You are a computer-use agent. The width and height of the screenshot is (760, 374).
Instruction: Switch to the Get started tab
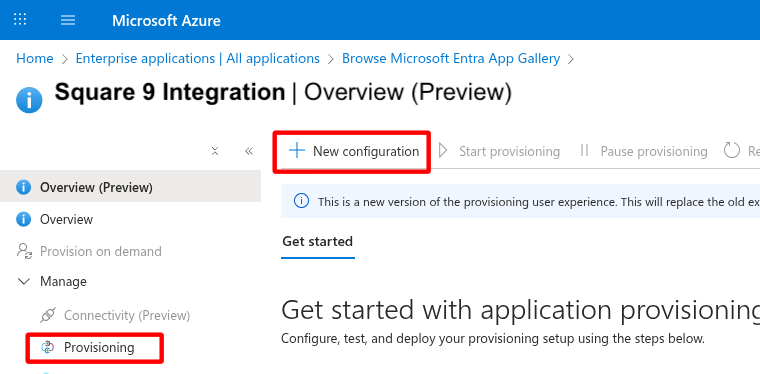(317, 241)
